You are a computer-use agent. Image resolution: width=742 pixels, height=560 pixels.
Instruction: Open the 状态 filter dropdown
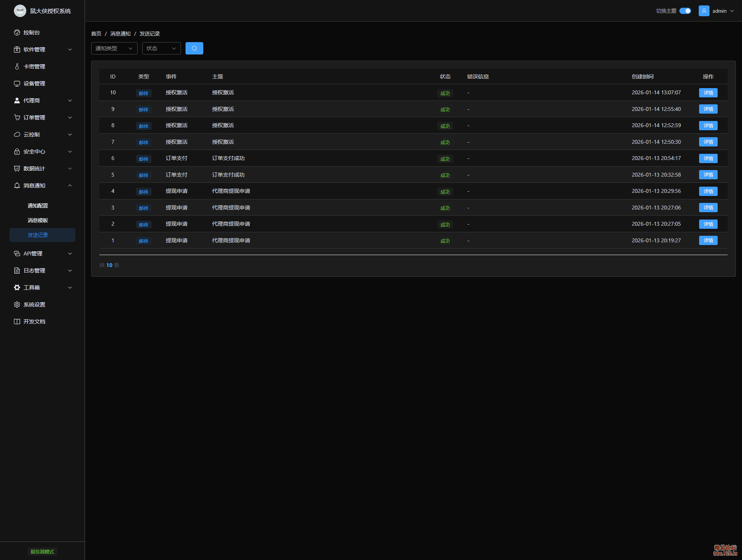[162, 48]
